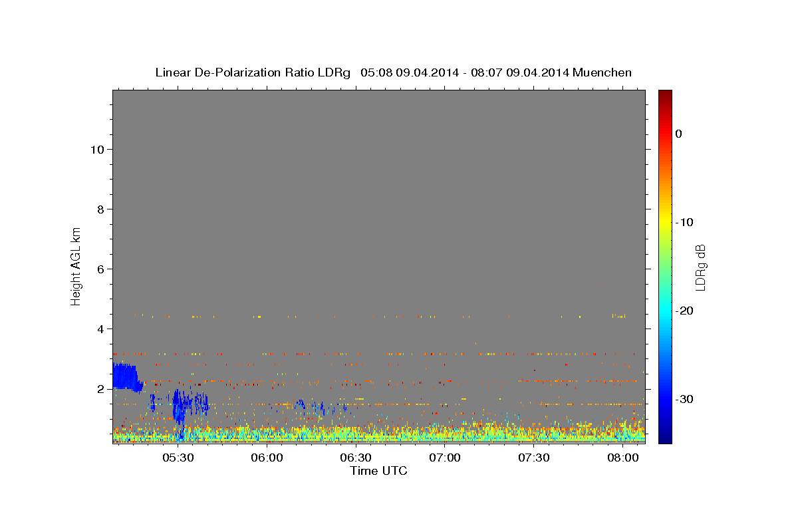Click the 06:00 time tick label

[267, 458]
